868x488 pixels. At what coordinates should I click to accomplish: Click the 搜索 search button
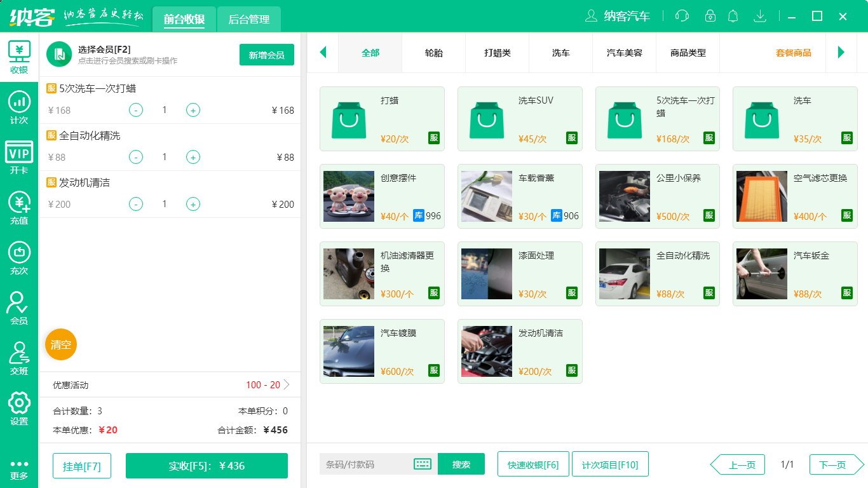(x=461, y=464)
